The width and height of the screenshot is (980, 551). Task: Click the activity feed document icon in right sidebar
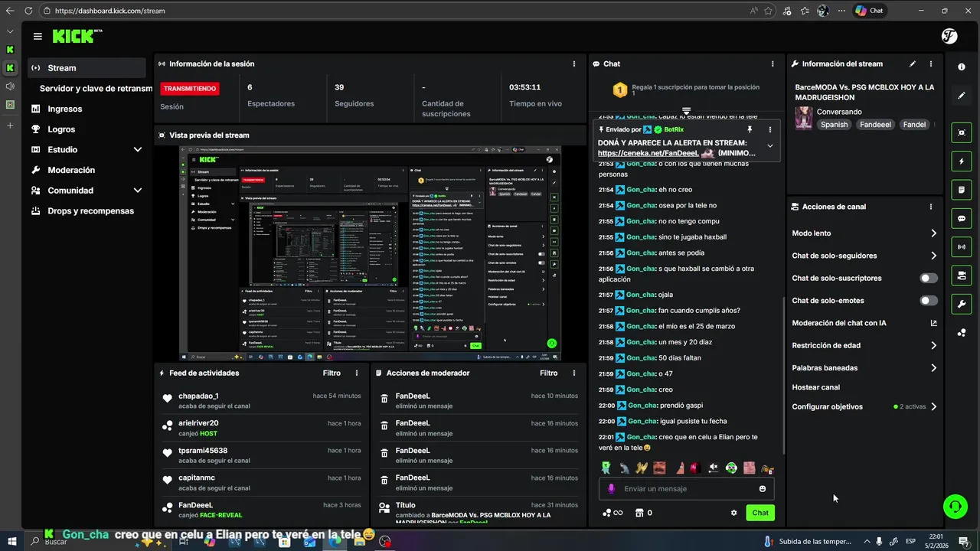pos(962,189)
